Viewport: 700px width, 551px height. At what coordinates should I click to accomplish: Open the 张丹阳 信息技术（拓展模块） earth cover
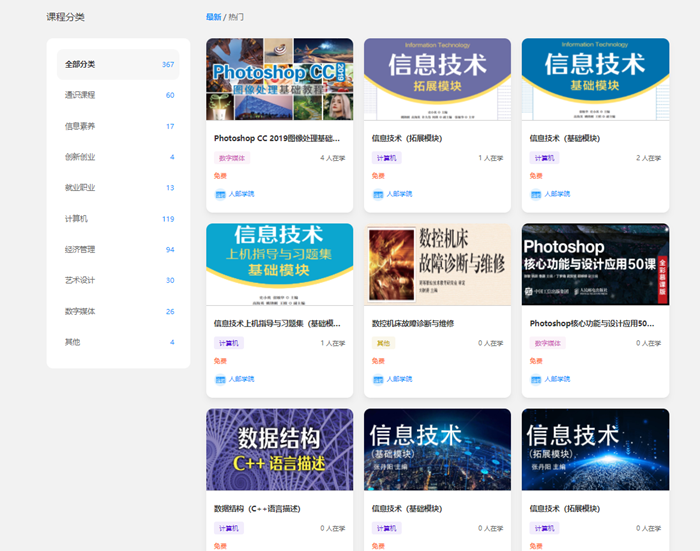pyautogui.click(x=596, y=450)
